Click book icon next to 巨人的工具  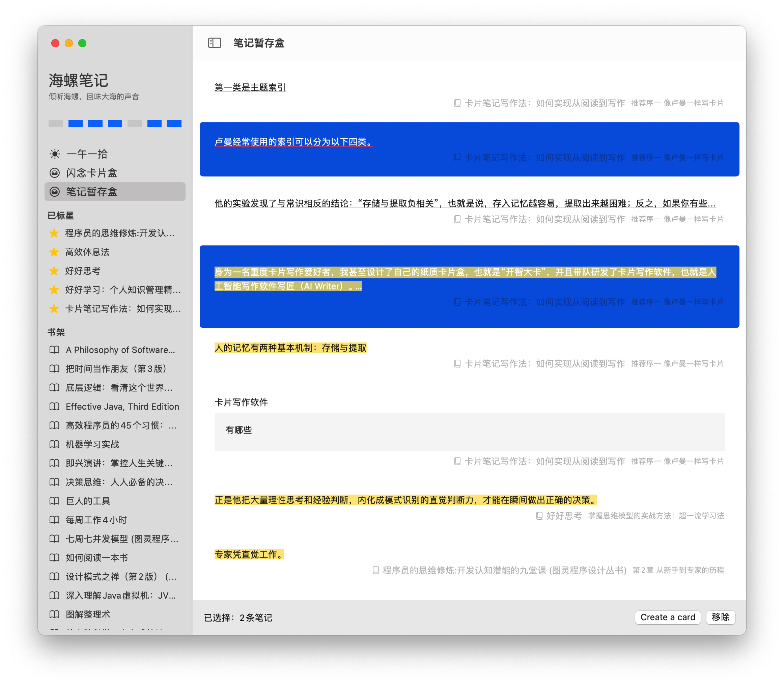tap(55, 501)
